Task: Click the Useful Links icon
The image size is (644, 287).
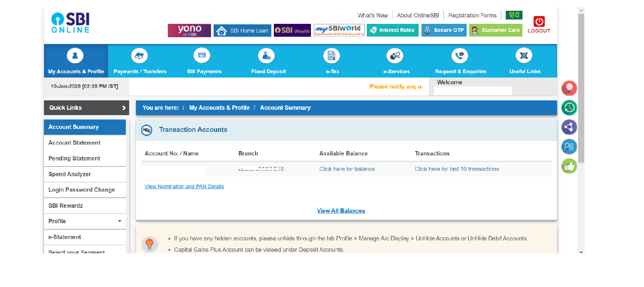Action: pyautogui.click(x=524, y=56)
